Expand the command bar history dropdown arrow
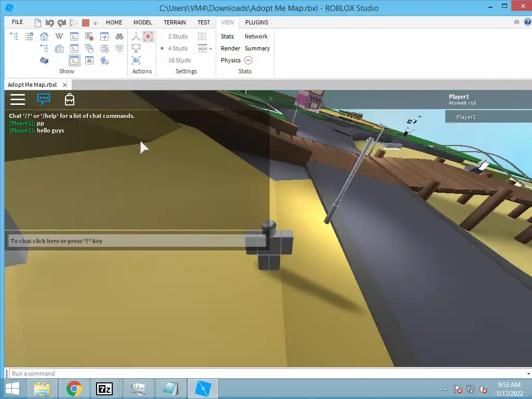The width and height of the screenshot is (532, 399). (528, 374)
